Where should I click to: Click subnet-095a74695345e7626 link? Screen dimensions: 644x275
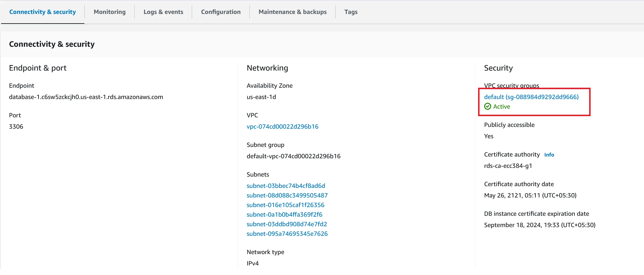287,234
